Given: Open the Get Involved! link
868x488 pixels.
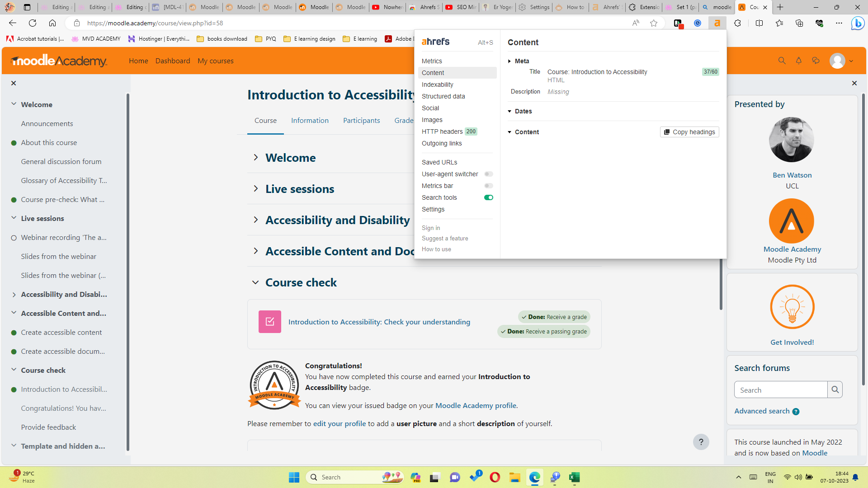Looking at the screenshot, I should coord(792,342).
